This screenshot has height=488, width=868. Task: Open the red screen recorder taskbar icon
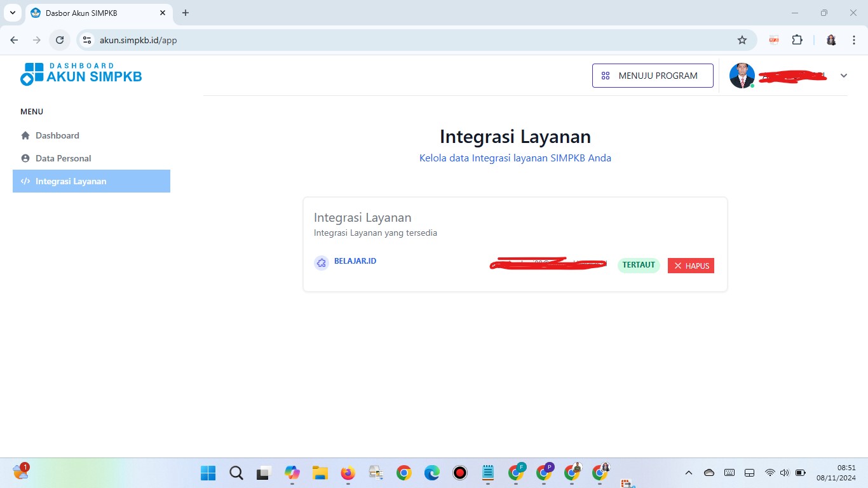(460, 473)
